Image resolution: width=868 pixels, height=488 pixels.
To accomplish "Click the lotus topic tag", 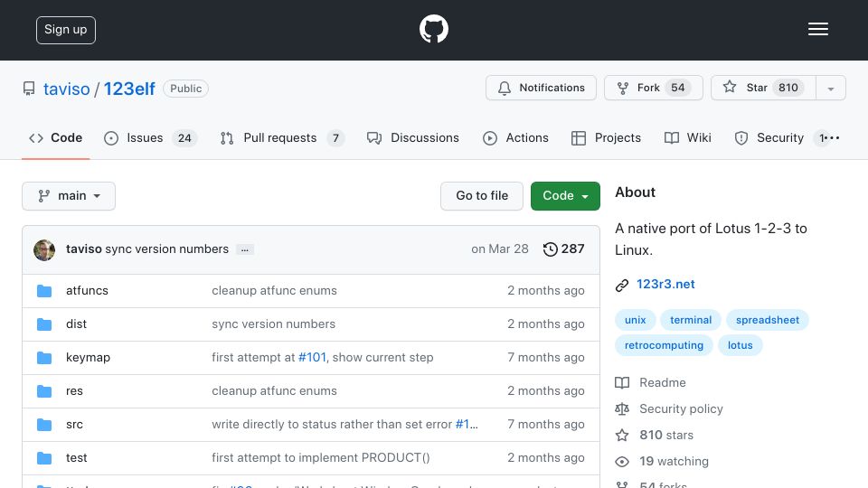I will (x=741, y=345).
